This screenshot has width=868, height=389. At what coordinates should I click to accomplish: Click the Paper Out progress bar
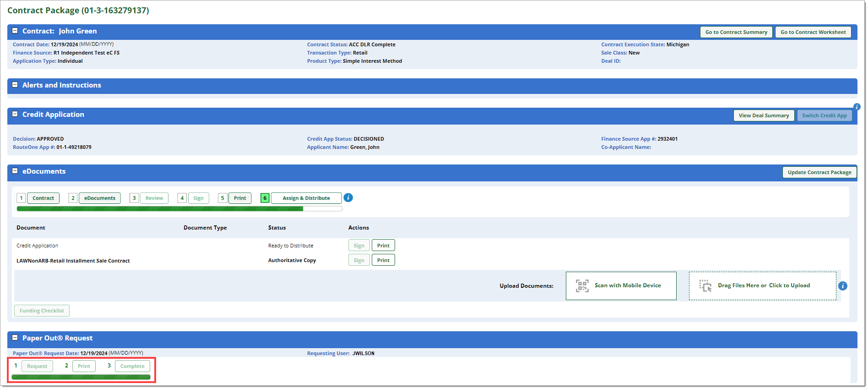click(81, 377)
